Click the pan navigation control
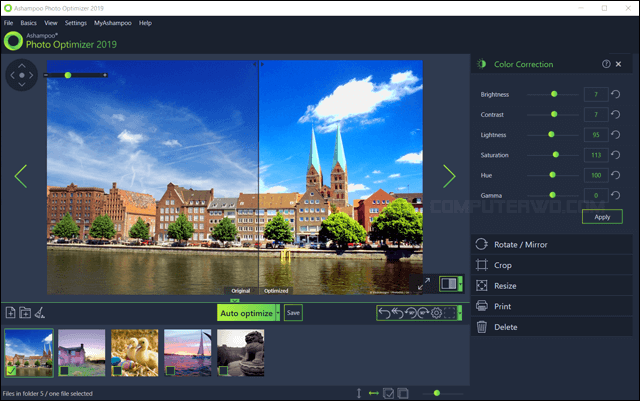The height and width of the screenshot is (401, 640). (x=22, y=75)
